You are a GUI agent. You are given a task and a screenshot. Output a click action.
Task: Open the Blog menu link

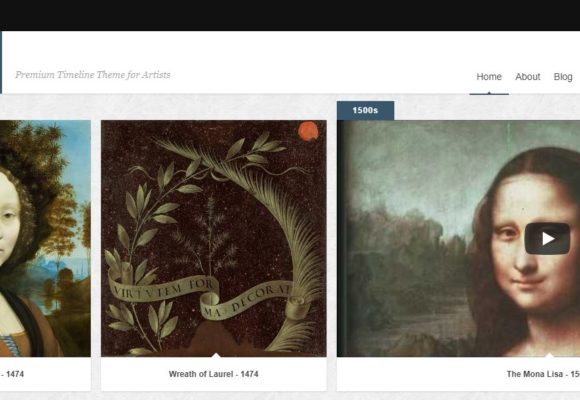coord(563,77)
